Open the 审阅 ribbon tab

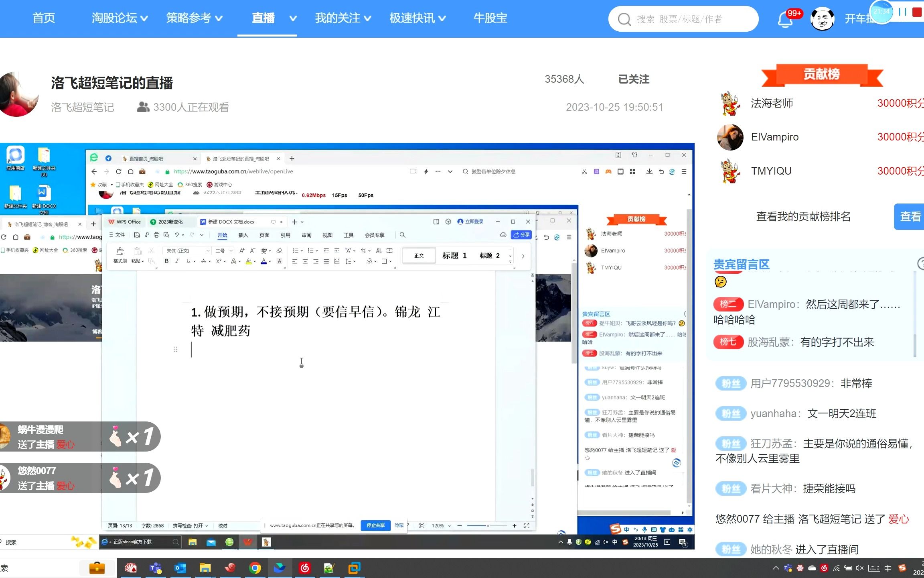306,235
